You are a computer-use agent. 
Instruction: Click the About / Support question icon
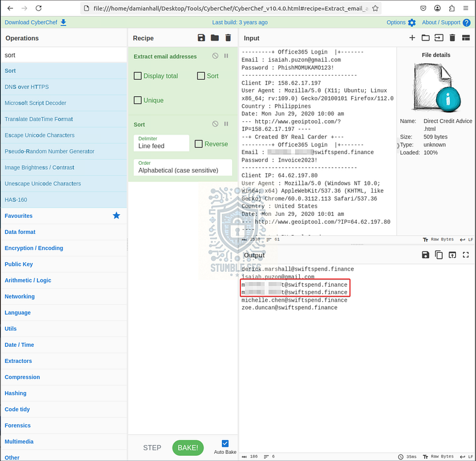466,23
